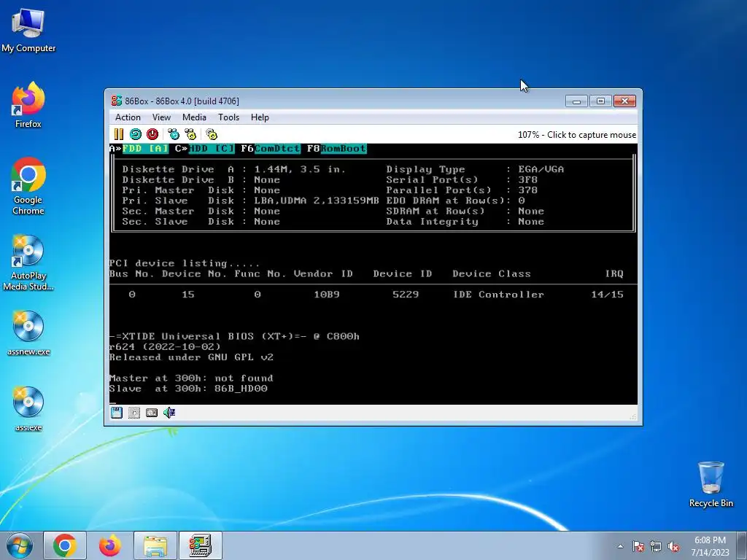The height and width of the screenshot is (560, 747).
Task: Click the Firefox taskbar icon
Action: pyautogui.click(x=109, y=545)
